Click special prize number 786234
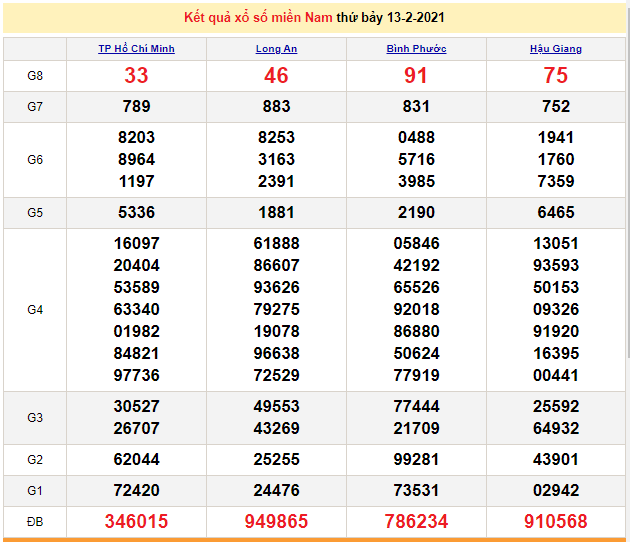630x542 pixels. point(416,522)
